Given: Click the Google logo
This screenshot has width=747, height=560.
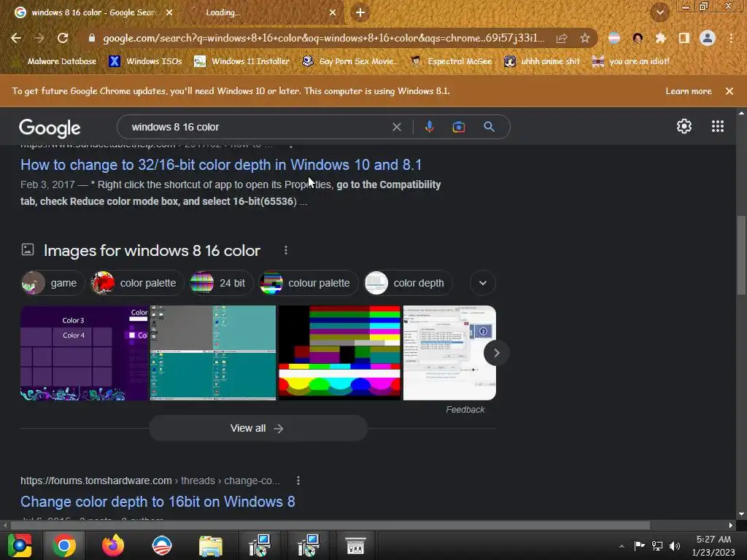Looking at the screenshot, I should pyautogui.click(x=50, y=128).
